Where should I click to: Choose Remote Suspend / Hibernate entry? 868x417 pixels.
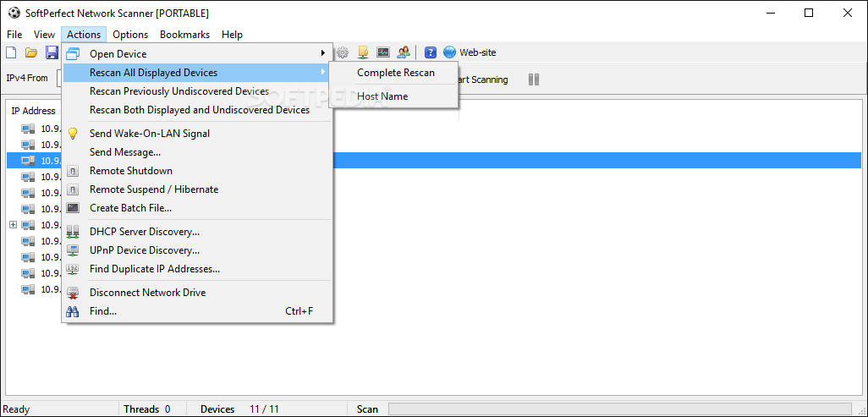tap(197, 189)
